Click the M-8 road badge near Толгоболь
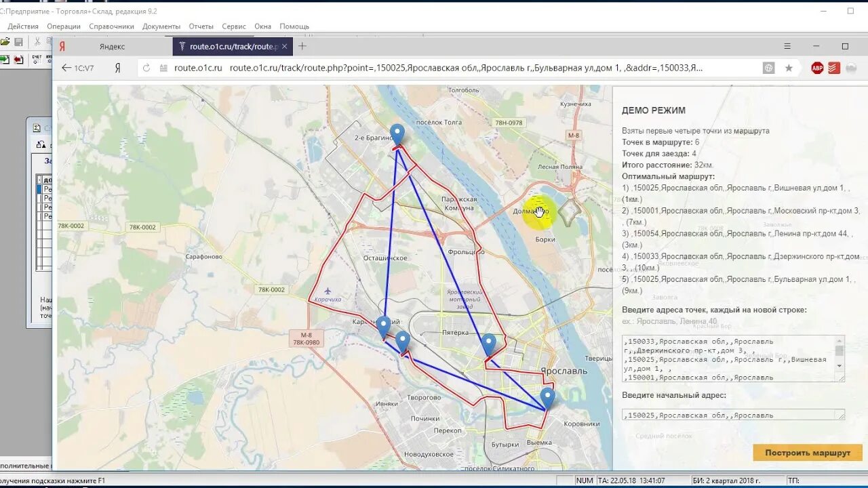Screen dimensions: 868x488 pos(574,136)
